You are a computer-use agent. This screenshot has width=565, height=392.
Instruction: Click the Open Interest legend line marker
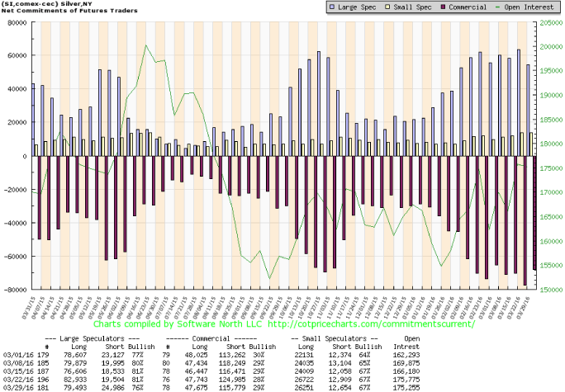click(498, 6)
